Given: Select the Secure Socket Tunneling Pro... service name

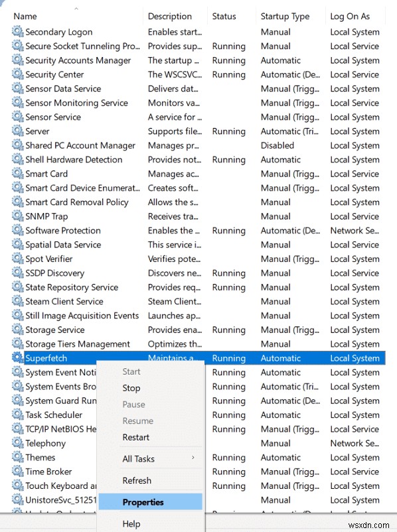Looking at the screenshot, I should coord(82,46).
